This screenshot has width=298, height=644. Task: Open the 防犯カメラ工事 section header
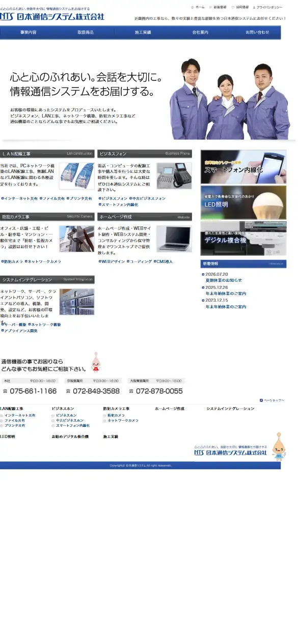point(47,217)
